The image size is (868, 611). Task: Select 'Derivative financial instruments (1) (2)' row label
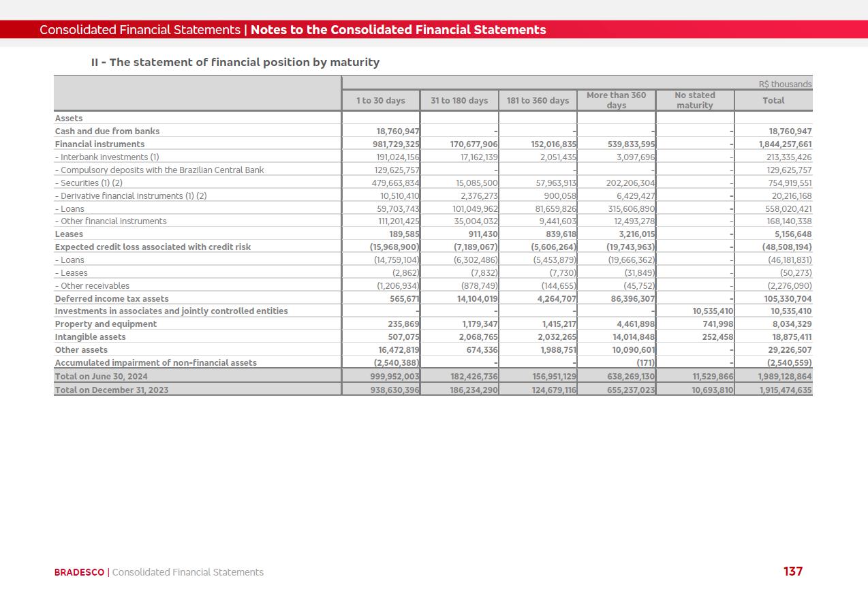point(131,196)
